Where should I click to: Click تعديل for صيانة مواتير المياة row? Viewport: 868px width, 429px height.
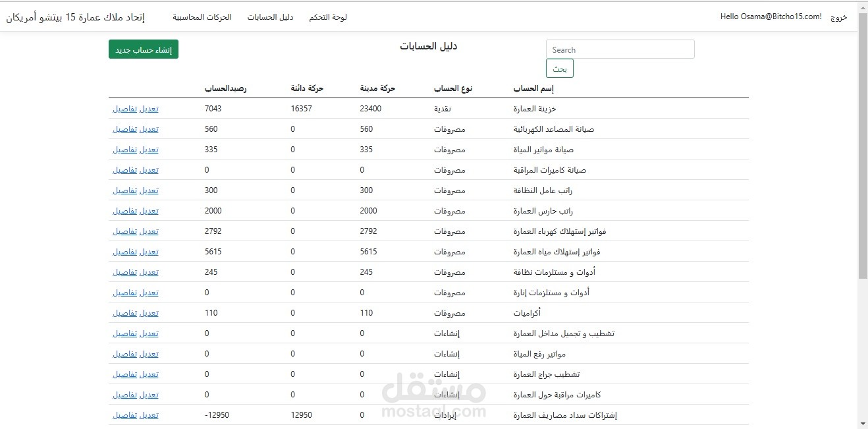click(149, 150)
